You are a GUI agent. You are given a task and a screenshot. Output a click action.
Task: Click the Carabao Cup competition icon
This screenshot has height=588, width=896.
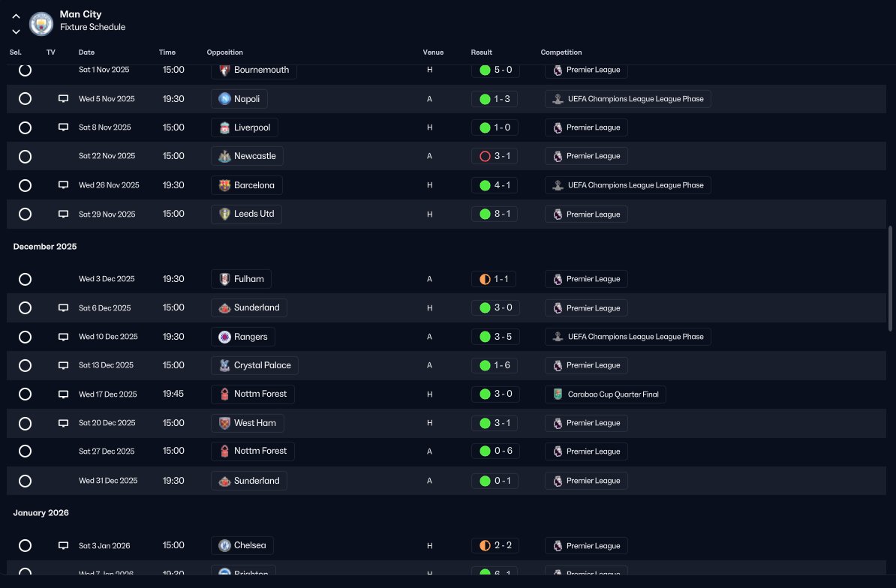tap(558, 394)
